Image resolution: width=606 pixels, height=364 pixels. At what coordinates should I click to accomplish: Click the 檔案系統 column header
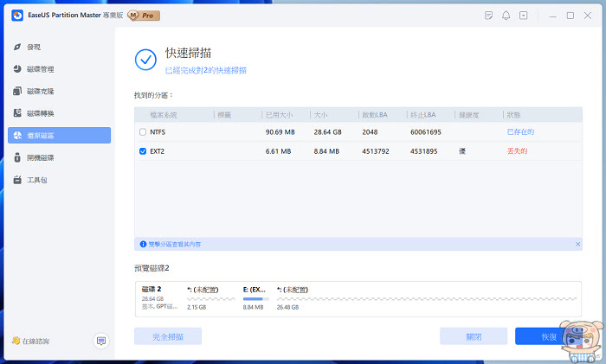tap(163, 115)
